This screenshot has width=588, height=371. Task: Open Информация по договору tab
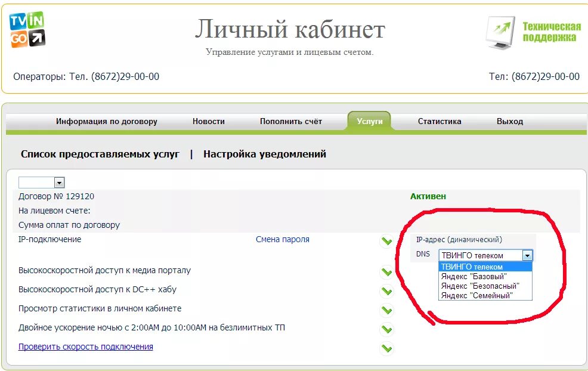click(107, 121)
